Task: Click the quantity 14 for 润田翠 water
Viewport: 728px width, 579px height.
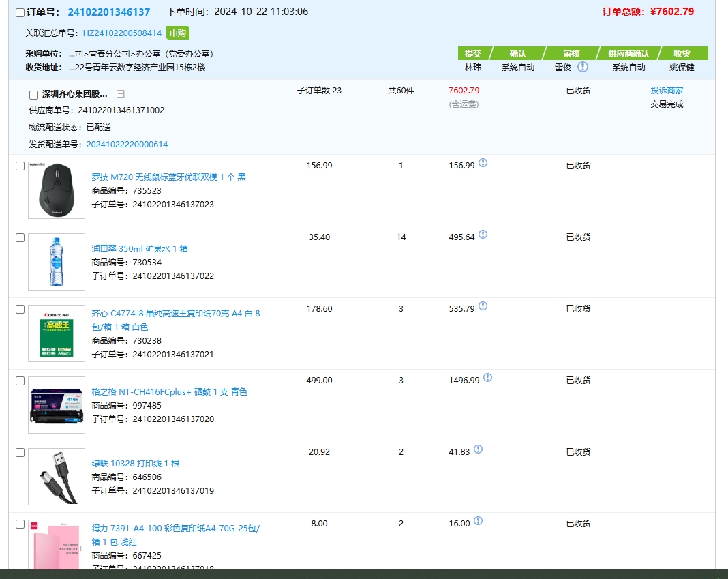Action: click(x=401, y=237)
